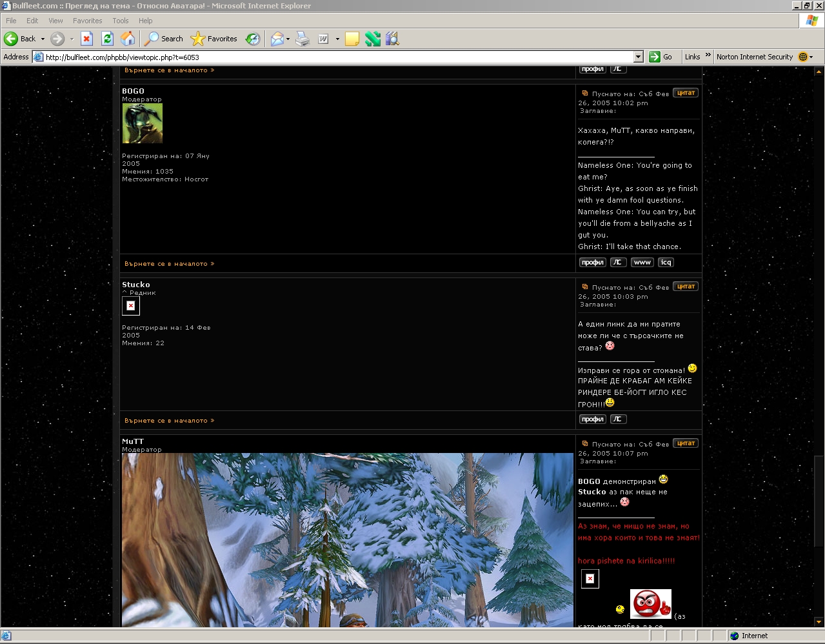Edit page with Word icon
The image size is (825, 644).
coord(323,39)
